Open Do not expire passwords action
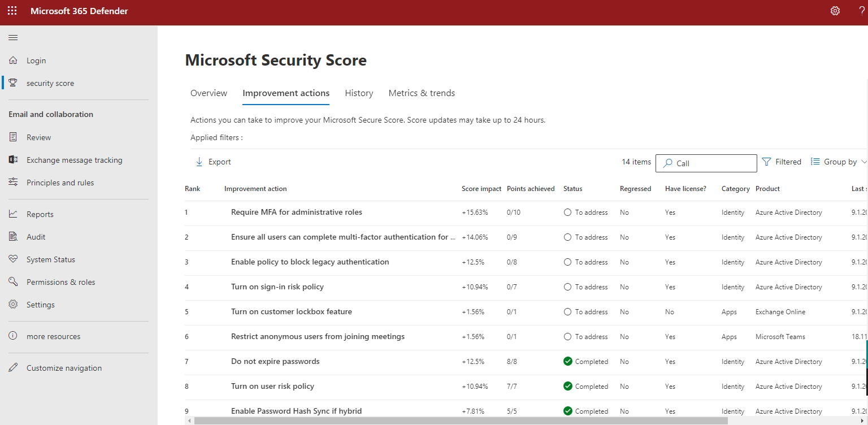Viewport: 868px width, 425px height. pyautogui.click(x=275, y=362)
